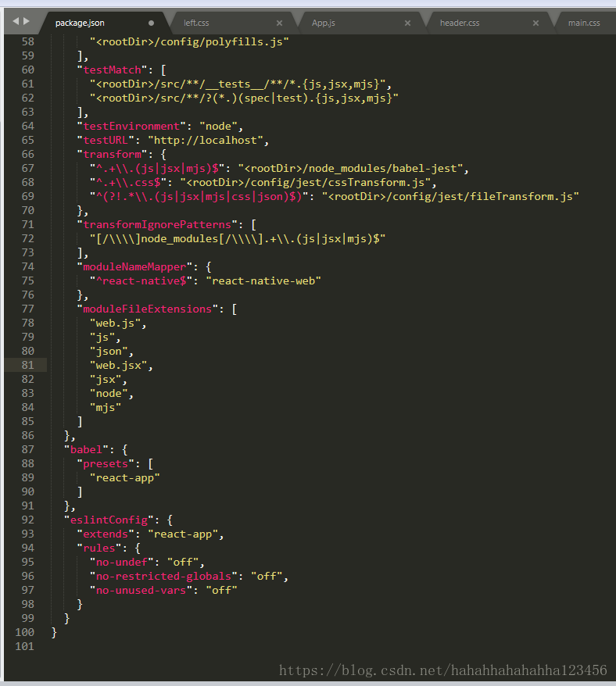The image size is (616, 686).
Task: Click the unsaved dot on package.json tab
Action: click(x=151, y=23)
